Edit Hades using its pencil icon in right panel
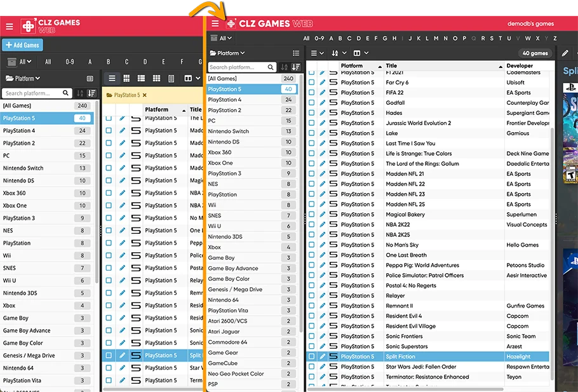 point(323,113)
